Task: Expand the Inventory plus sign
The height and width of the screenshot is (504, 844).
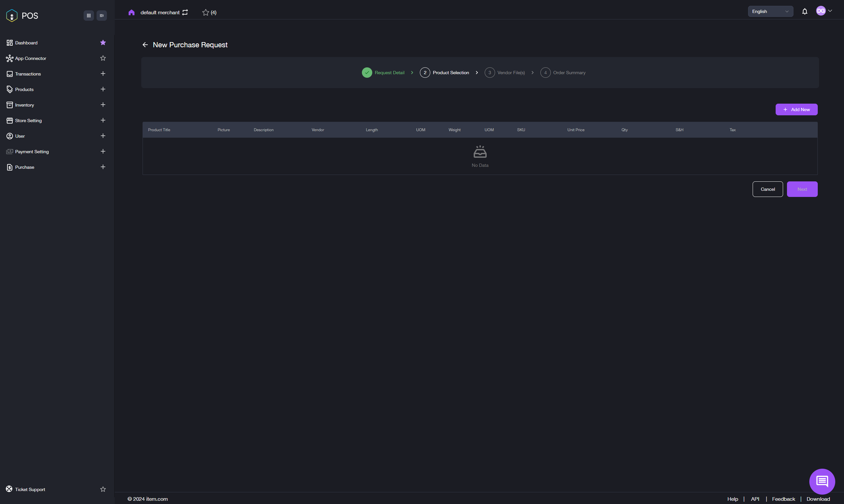Action: pyautogui.click(x=103, y=105)
